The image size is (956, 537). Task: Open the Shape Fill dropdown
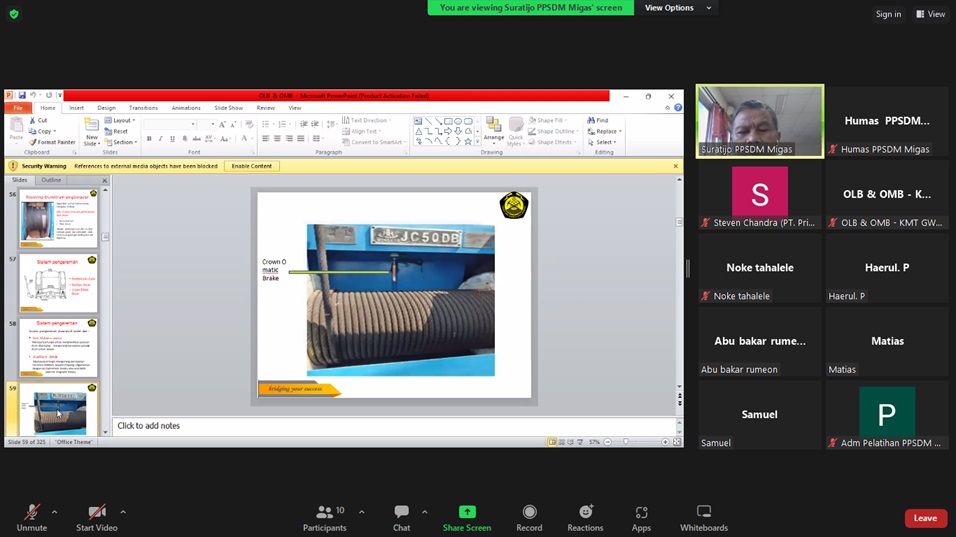point(548,120)
